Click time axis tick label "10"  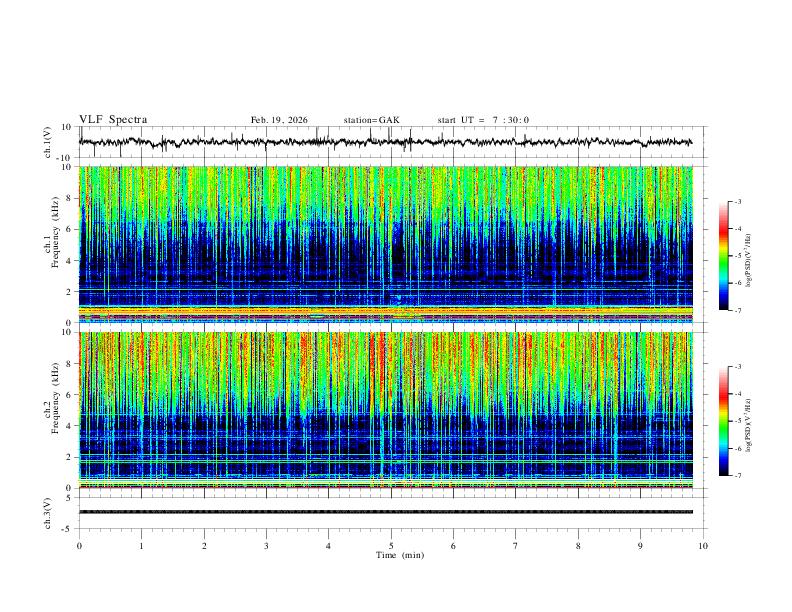click(x=703, y=546)
